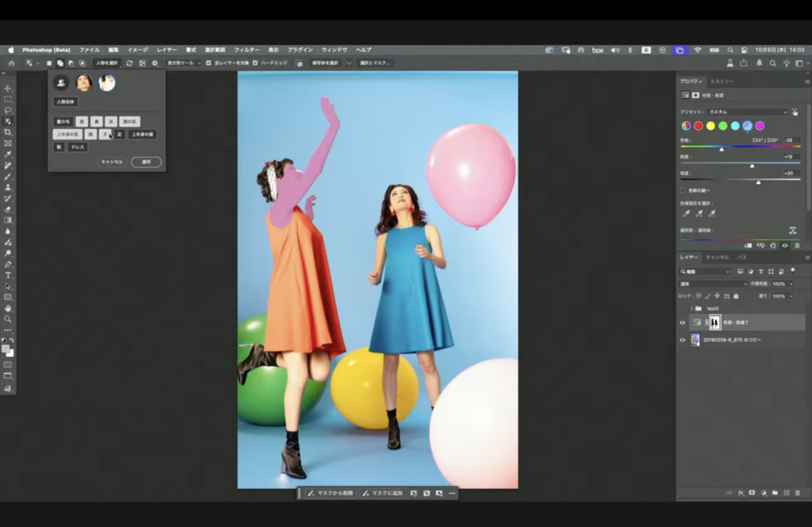Click the trash icon in Properties panel
The height and width of the screenshot is (527, 812).
(x=797, y=246)
